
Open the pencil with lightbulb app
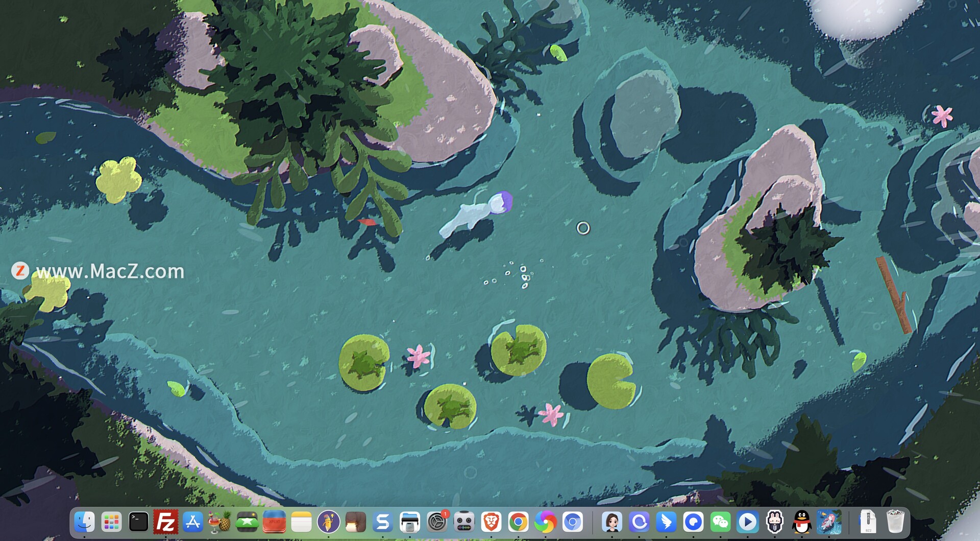328,522
